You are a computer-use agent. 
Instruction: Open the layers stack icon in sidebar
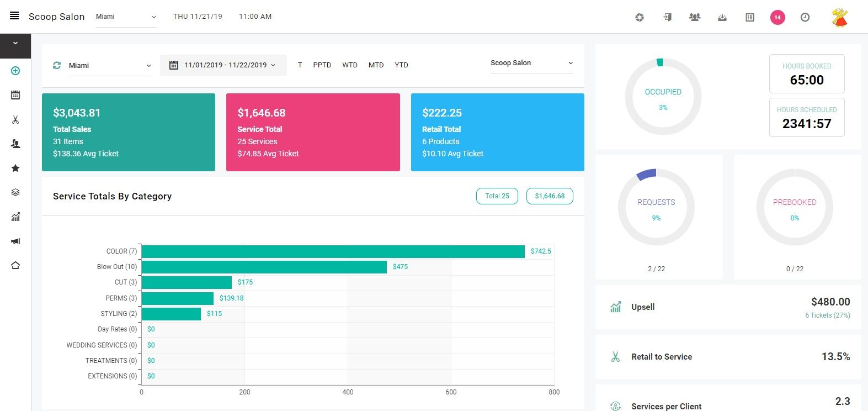click(15, 192)
